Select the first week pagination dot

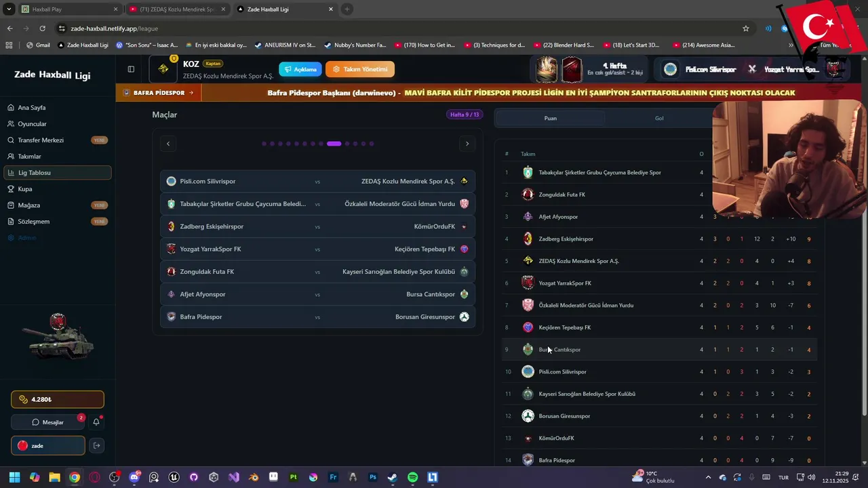point(264,144)
